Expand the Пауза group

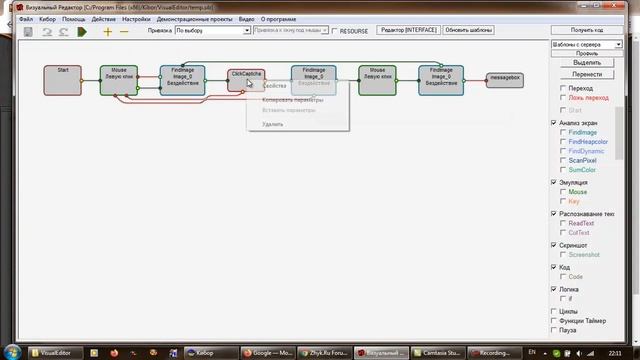tap(554, 330)
